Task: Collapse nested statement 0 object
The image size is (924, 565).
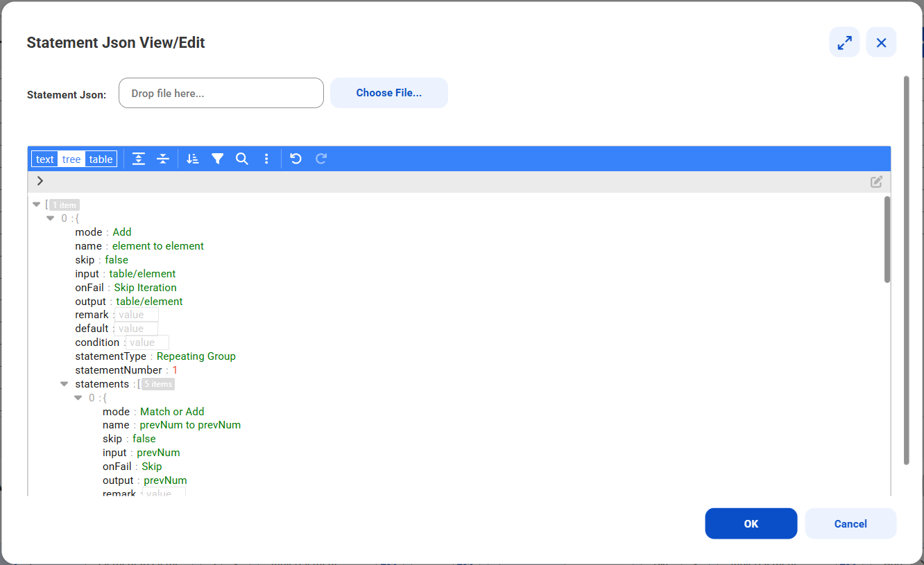Action: click(x=78, y=398)
